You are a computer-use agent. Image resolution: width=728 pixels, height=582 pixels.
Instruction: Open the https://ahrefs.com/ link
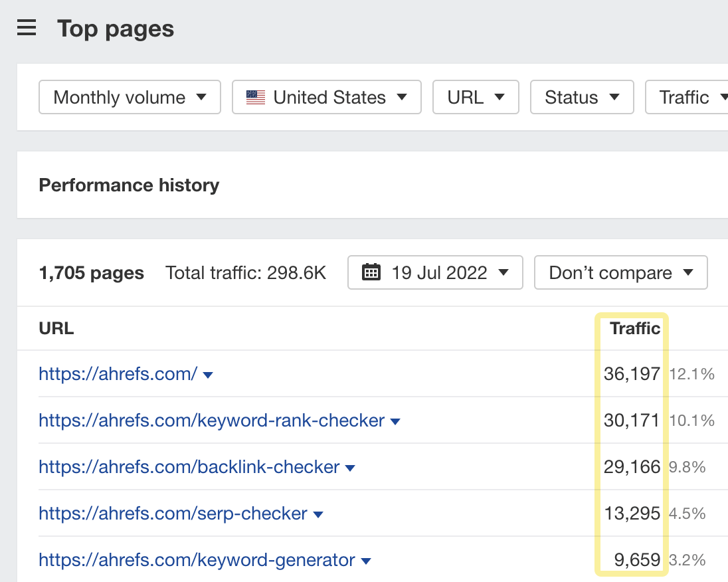(118, 374)
